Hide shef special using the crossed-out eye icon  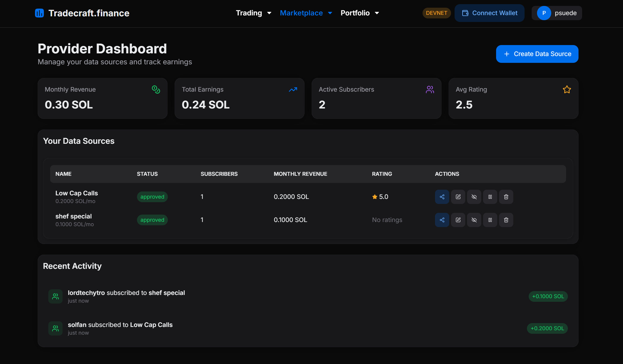pyautogui.click(x=474, y=220)
